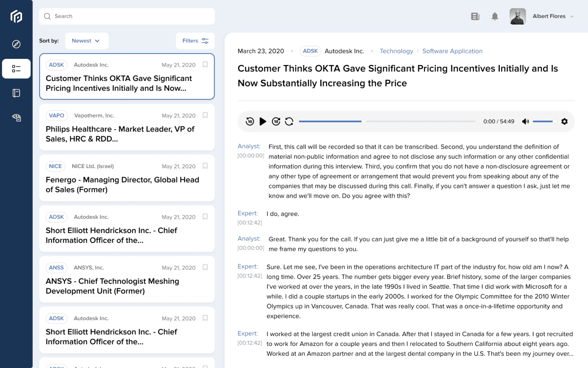Bookmark the Customer Thinks OKTA card
588x368 pixels.
tap(205, 64)
